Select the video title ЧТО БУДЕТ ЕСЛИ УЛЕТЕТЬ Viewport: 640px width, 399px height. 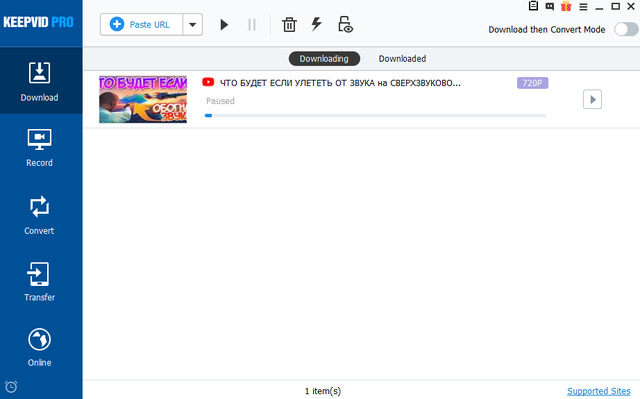tap(340, 83)
